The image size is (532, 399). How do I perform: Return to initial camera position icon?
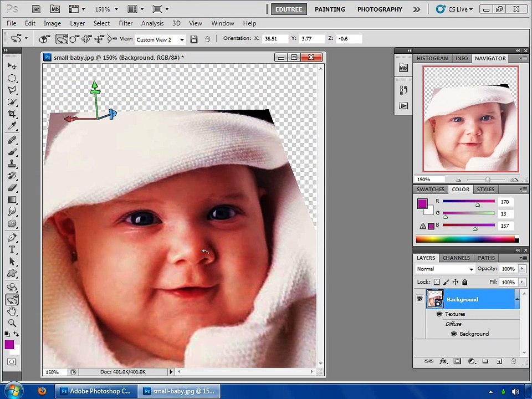point(45,39)
